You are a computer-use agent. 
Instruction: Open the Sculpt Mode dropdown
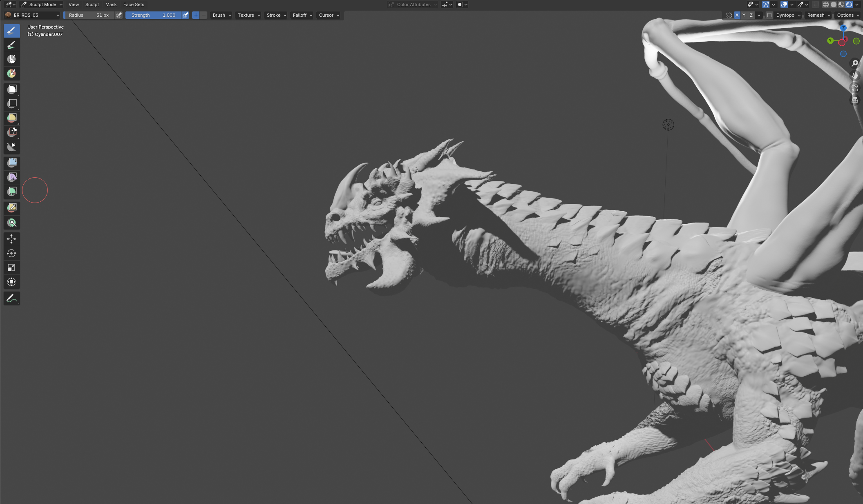coord(42,4)
